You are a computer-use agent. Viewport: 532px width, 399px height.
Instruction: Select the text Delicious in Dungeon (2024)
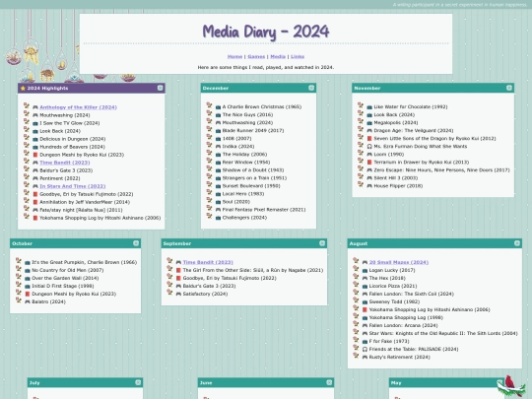73,139
